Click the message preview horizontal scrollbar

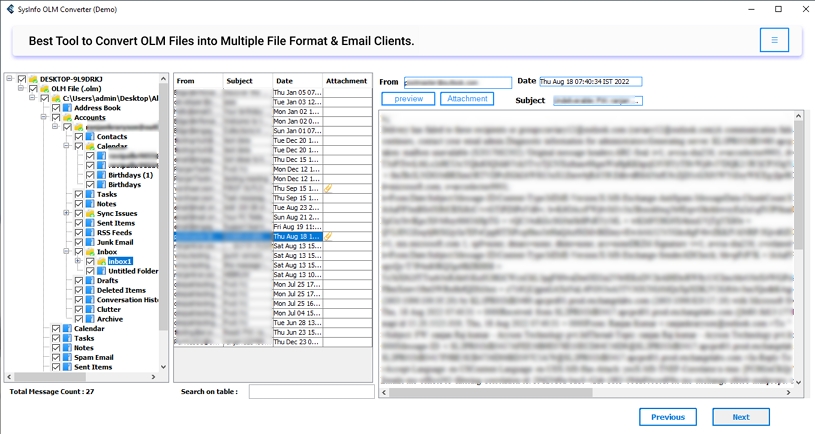coord(586,392)
